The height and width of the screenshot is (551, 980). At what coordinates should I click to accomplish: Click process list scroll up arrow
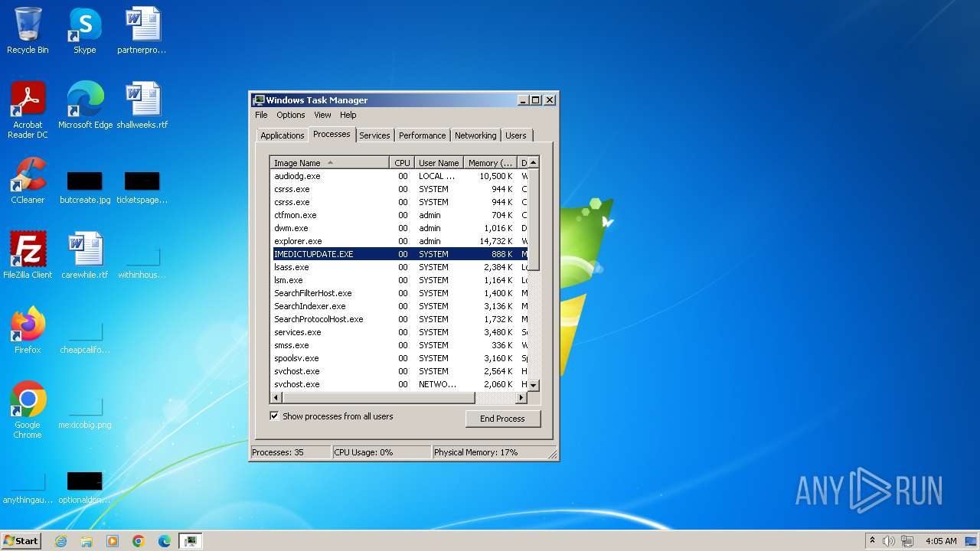534,162
